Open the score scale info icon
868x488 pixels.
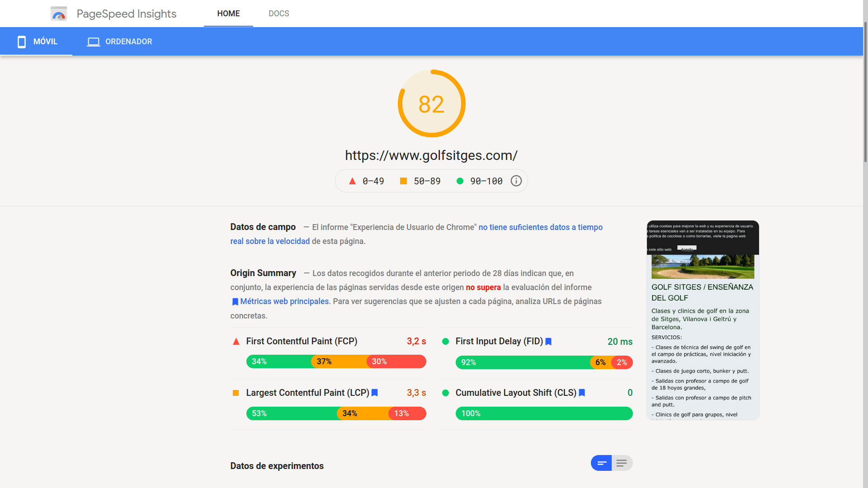pos(516,181)
